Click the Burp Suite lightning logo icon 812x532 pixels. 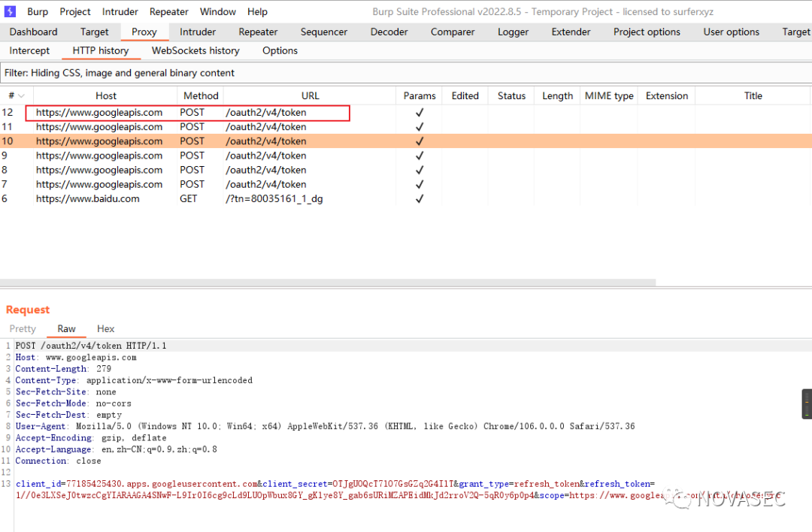click(10, 11)
